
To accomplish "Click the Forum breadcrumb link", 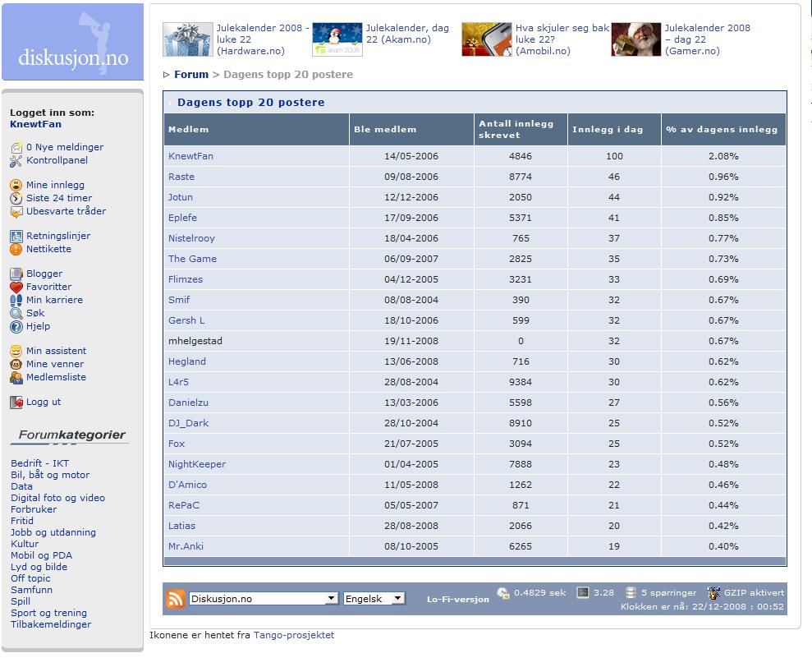I will coord(191,75).
